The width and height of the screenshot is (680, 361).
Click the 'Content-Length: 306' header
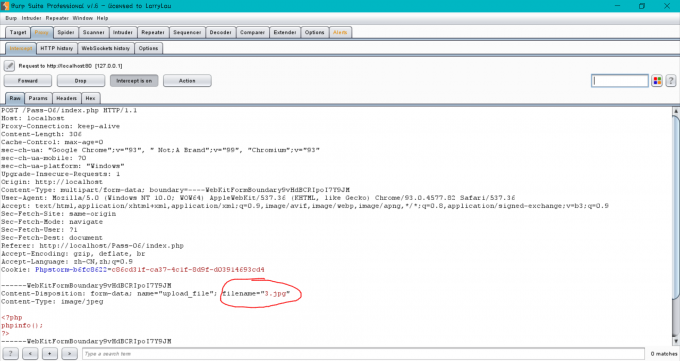[x=41, y=134]
